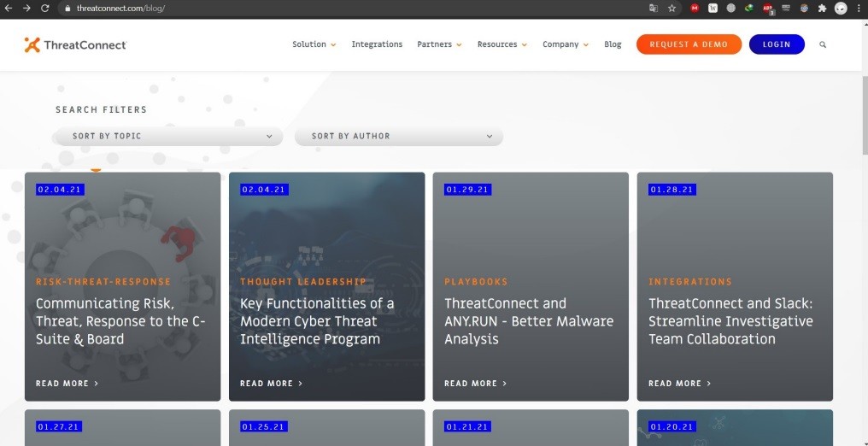Open the Integrations nav item
Screen dimensions: 868x446
(377, 44)
